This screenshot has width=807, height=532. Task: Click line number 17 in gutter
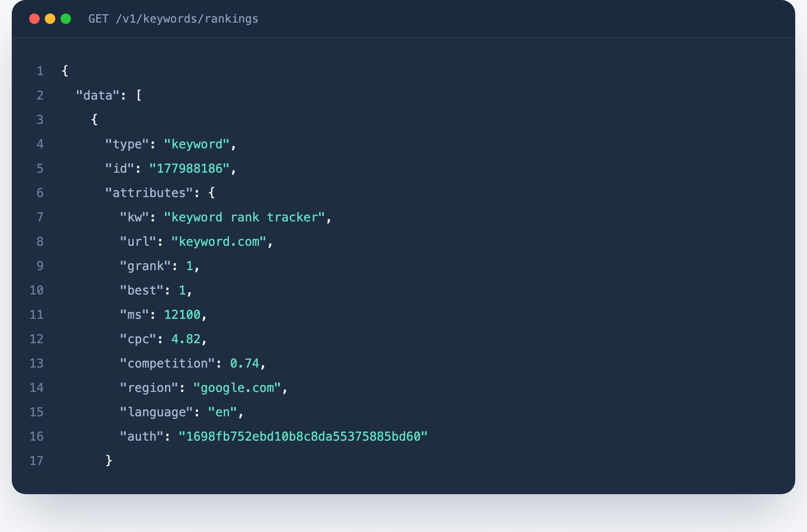pyautogui.click(x=37, y=461)
